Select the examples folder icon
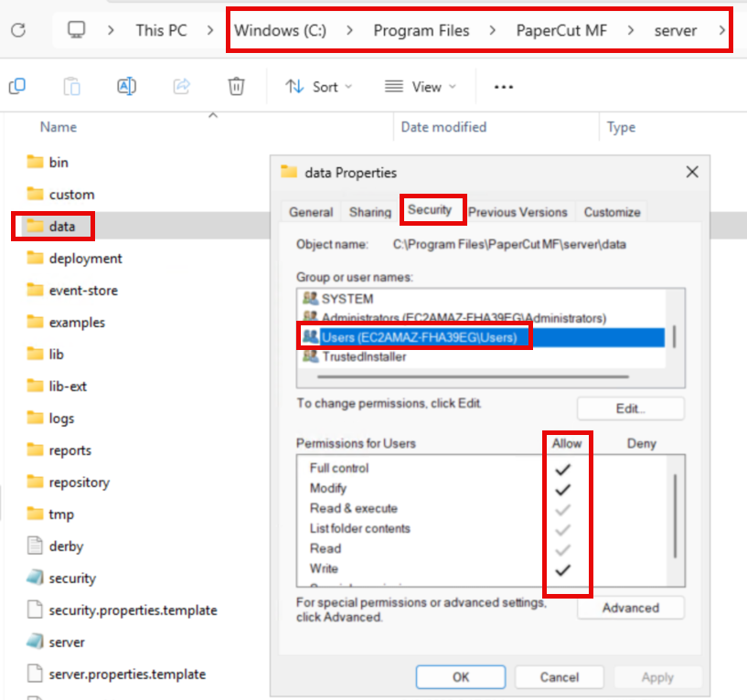The image size is (747, 700). pos(35,322)
